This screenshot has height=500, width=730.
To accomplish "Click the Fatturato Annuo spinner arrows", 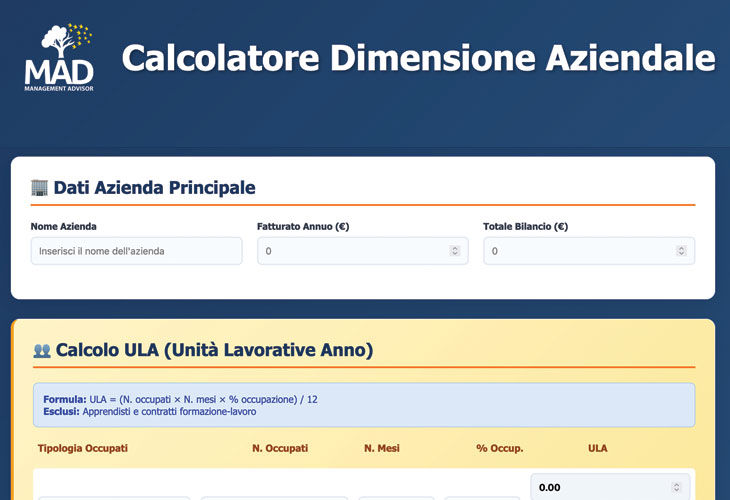I will point(455,251).
